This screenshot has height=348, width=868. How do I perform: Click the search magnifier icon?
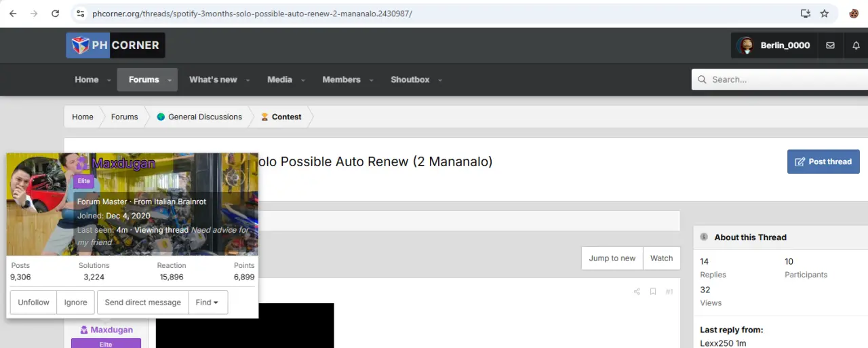click(702, 79)
